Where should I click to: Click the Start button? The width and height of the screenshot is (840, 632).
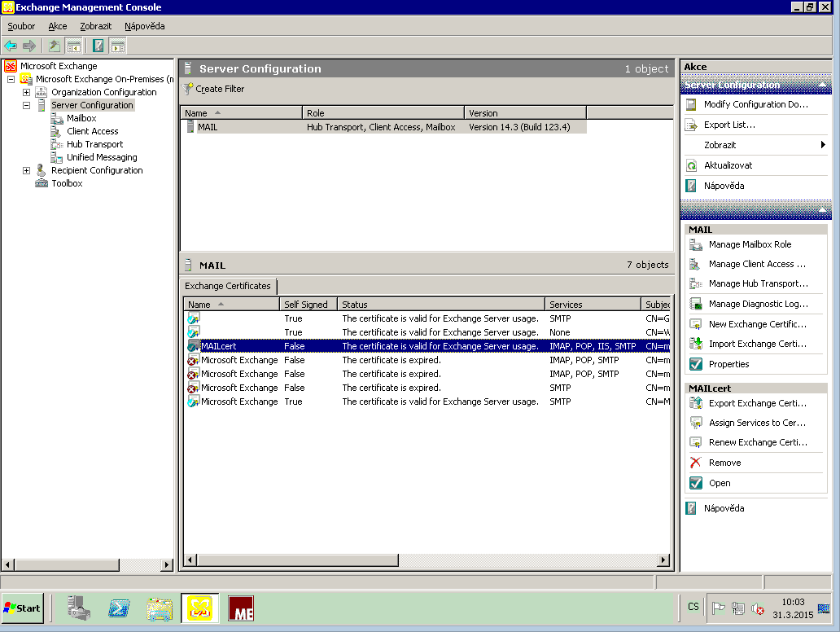click(23, 608)
